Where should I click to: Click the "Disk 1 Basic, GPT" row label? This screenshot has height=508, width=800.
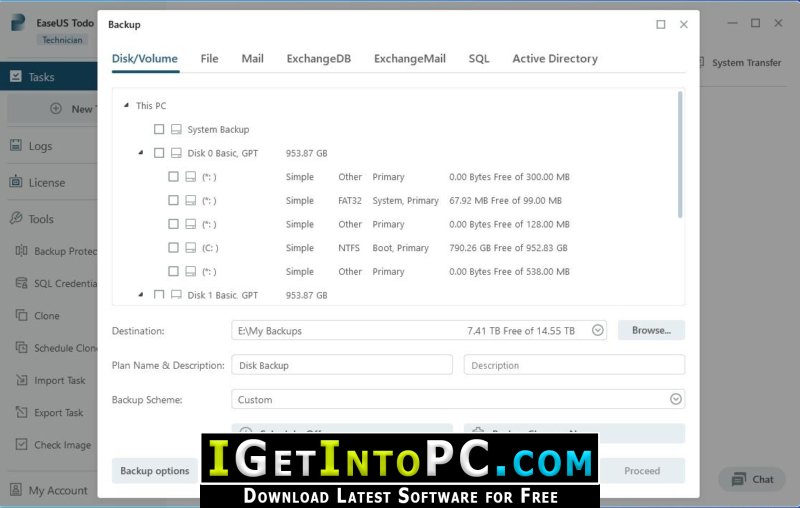222,295
